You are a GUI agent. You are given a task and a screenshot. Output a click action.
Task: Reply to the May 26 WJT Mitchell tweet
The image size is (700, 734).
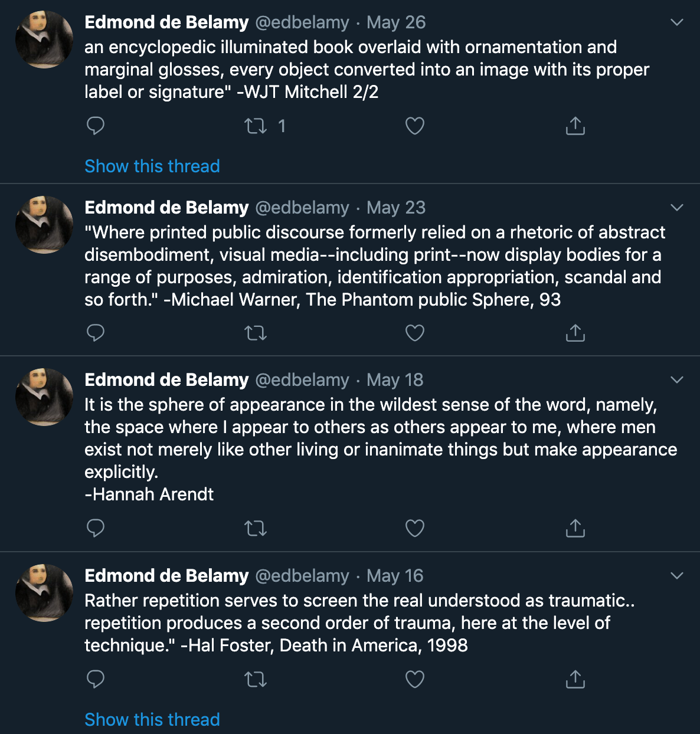[96, 126]
